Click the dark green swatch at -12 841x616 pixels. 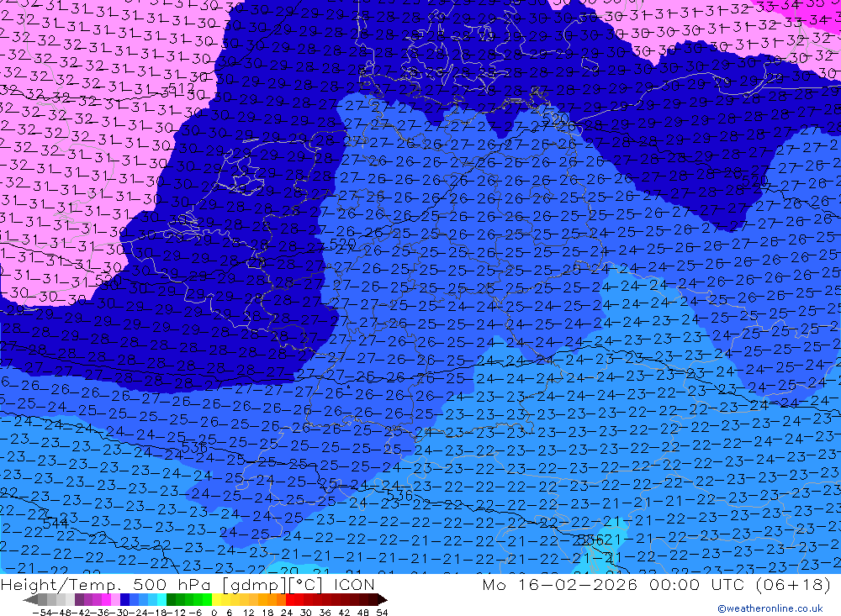point(171,599)
